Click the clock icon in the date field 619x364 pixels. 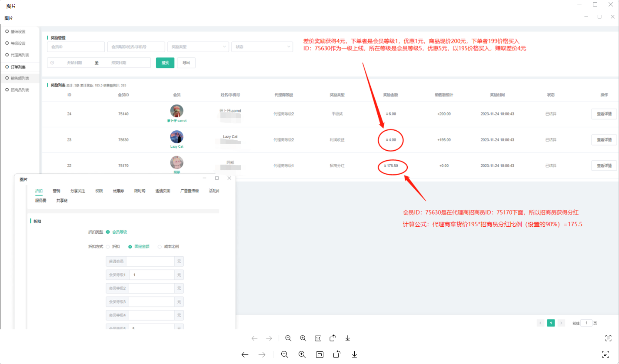[x=52, y=63]
